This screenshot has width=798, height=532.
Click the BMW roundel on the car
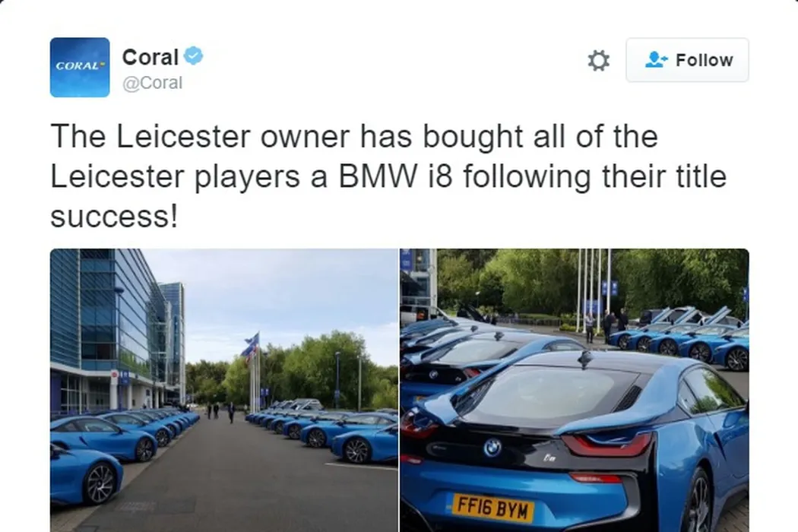(492, 448)
